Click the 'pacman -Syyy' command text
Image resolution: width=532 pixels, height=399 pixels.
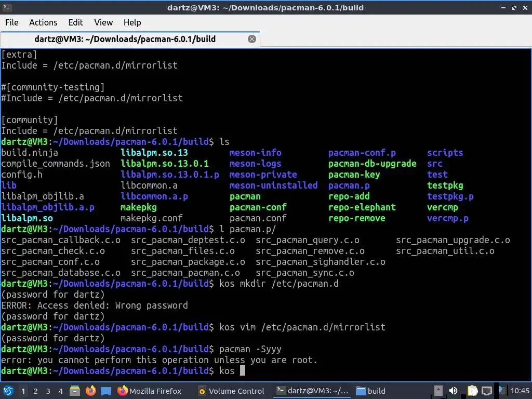coord(250,349)
